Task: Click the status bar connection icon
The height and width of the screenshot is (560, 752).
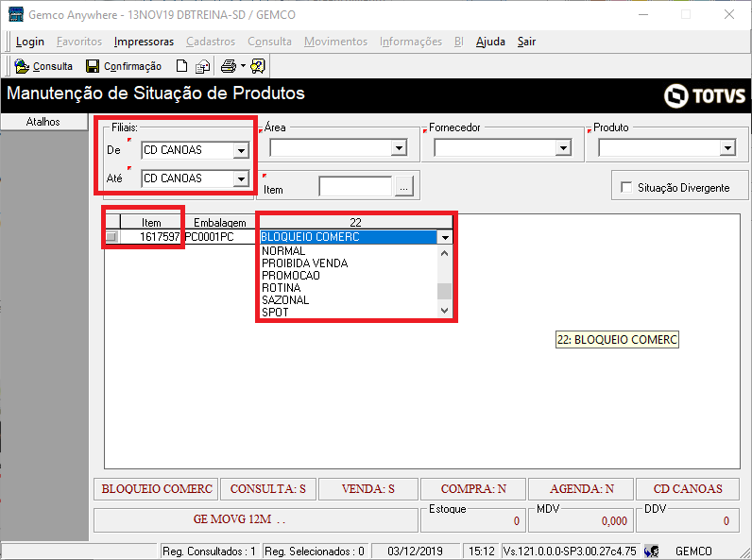Action: point(652,552)
